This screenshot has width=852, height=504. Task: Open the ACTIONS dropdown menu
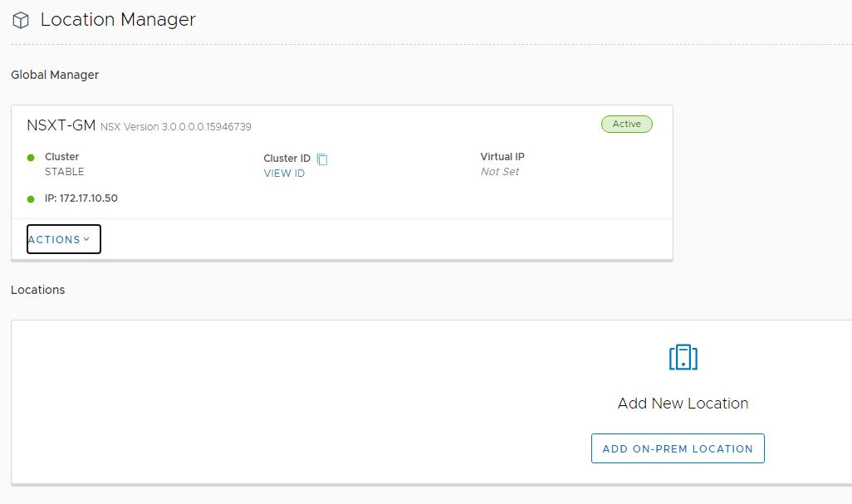click(x=64, y=239)
